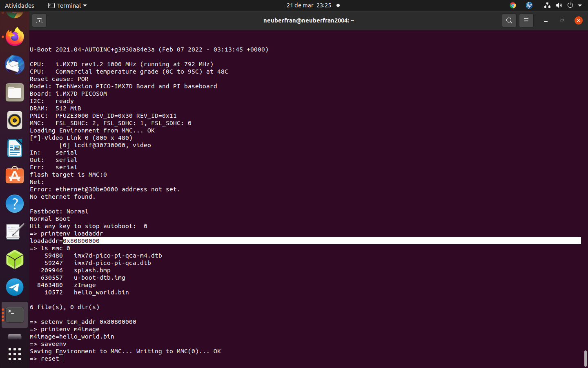The image size is (588, 368).
Task: Click 'imx7d-pico-pi-qca.dtb' file name
Action: [x=112, y=263]
